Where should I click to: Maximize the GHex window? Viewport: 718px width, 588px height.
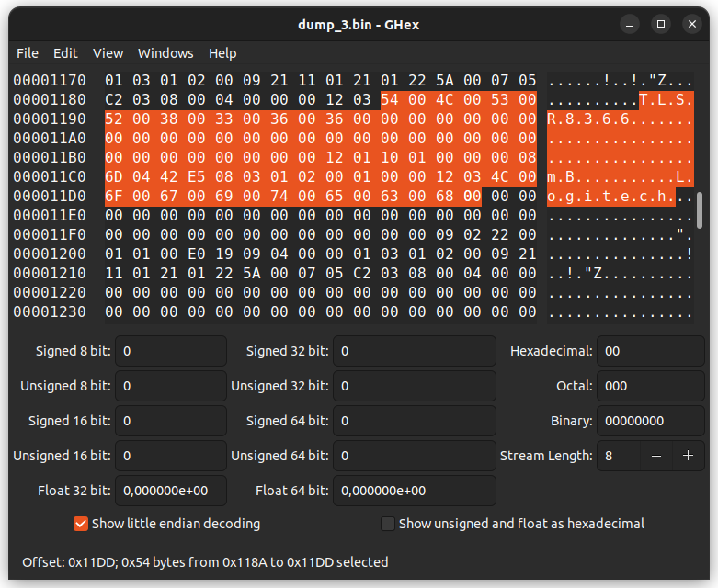660,24
